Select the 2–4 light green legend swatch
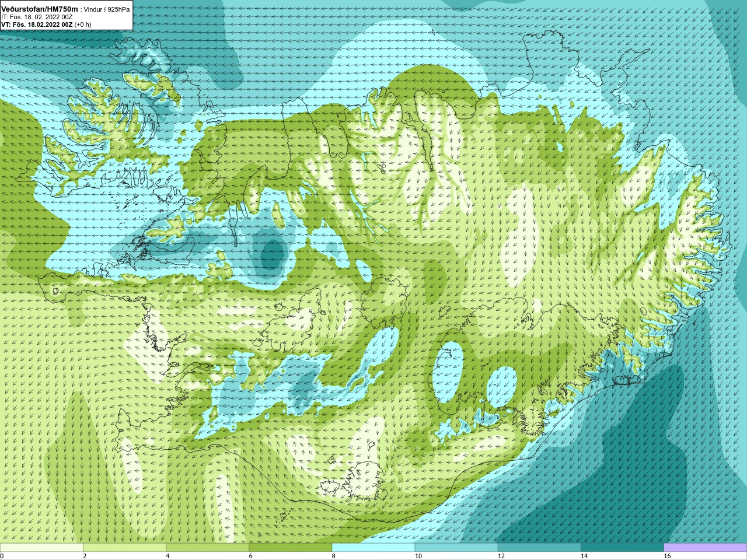 coord(124,547)
